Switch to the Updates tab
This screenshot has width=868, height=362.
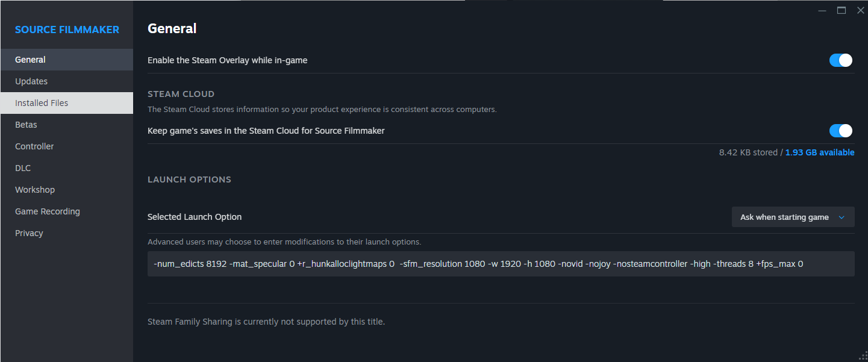pyautogui.click(x=31, y=81)
